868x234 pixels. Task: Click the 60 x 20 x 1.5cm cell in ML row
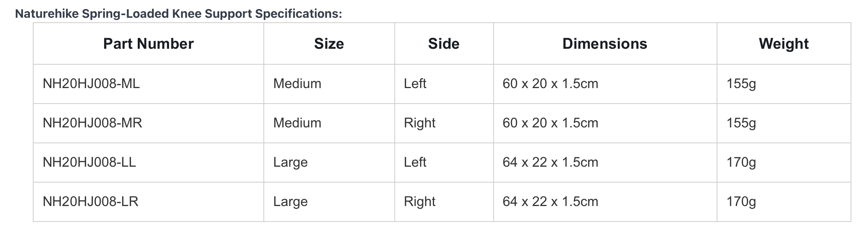click(605, 84)
